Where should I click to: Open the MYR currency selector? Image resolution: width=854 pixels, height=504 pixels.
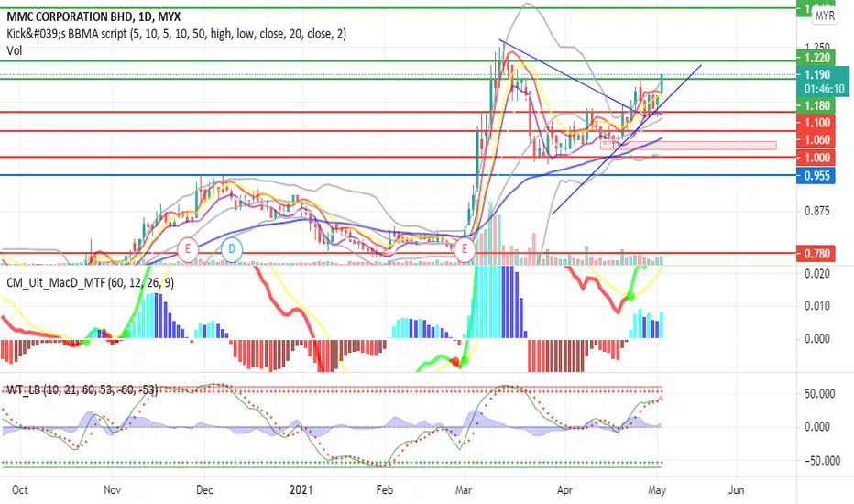824,16
